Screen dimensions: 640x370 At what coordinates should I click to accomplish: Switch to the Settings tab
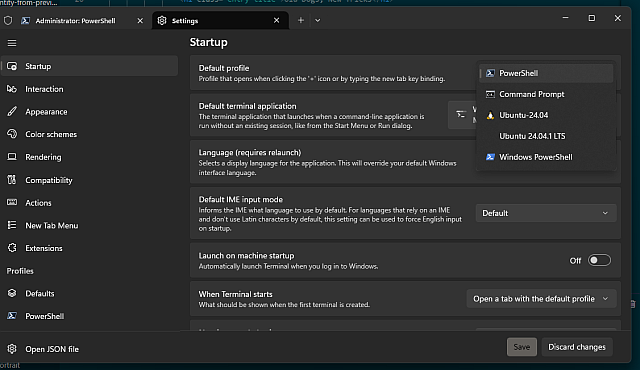(220, 20)
